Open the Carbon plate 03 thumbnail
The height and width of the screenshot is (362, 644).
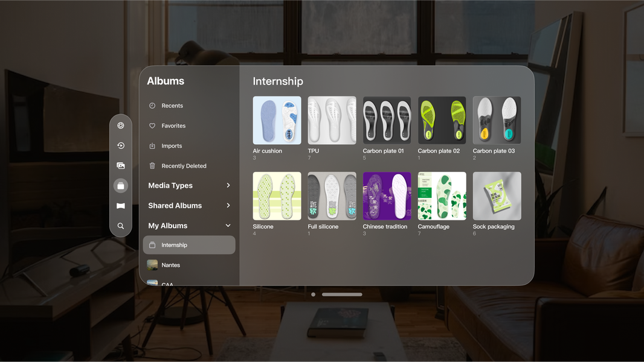(x=497, y=120)
